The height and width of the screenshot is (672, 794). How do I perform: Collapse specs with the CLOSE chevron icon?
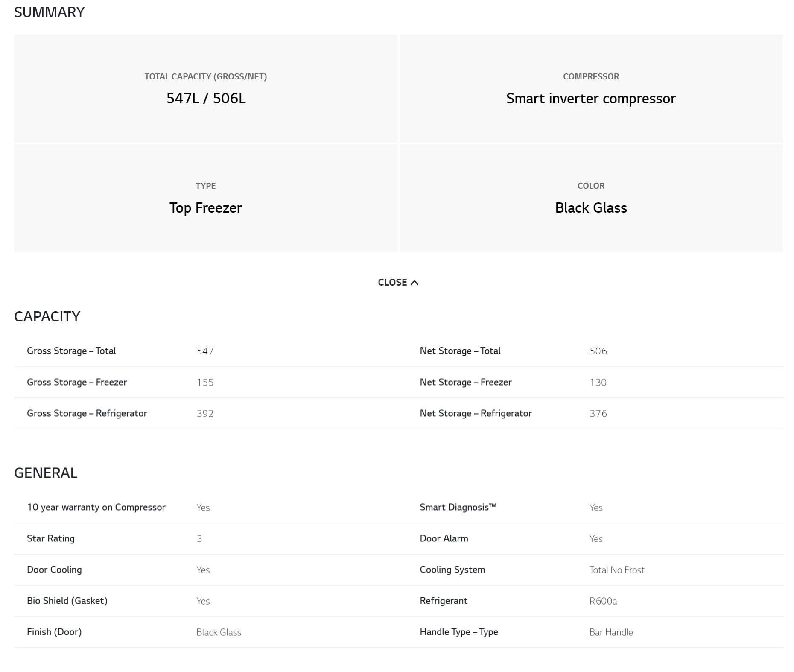pos(414,283)
